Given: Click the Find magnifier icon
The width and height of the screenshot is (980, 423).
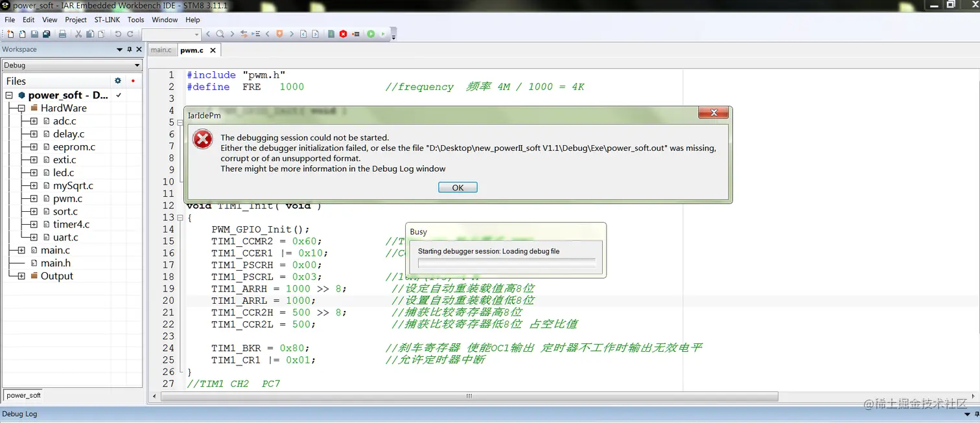Looking at the screenshot, I should tap(220, 34).
